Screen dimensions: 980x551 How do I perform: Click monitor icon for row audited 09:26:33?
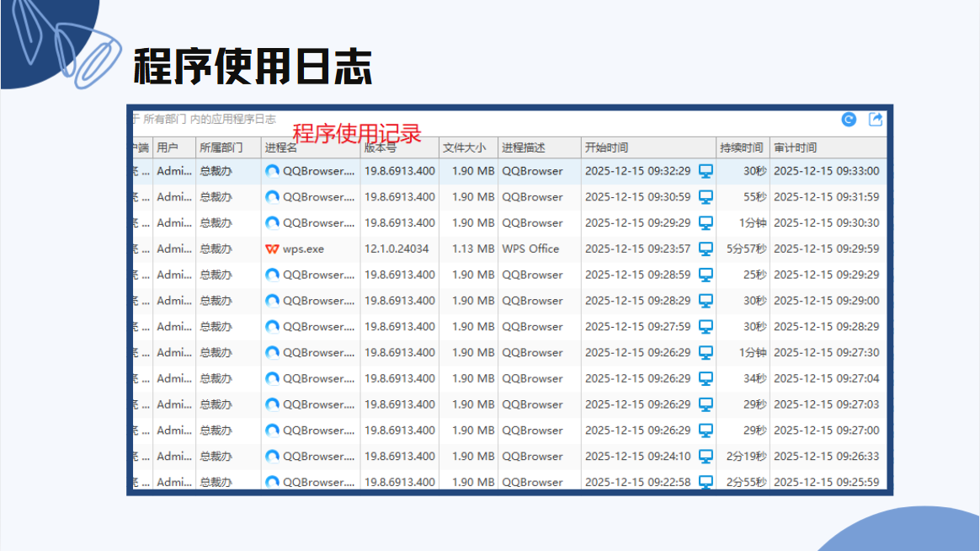click(706, 457)
